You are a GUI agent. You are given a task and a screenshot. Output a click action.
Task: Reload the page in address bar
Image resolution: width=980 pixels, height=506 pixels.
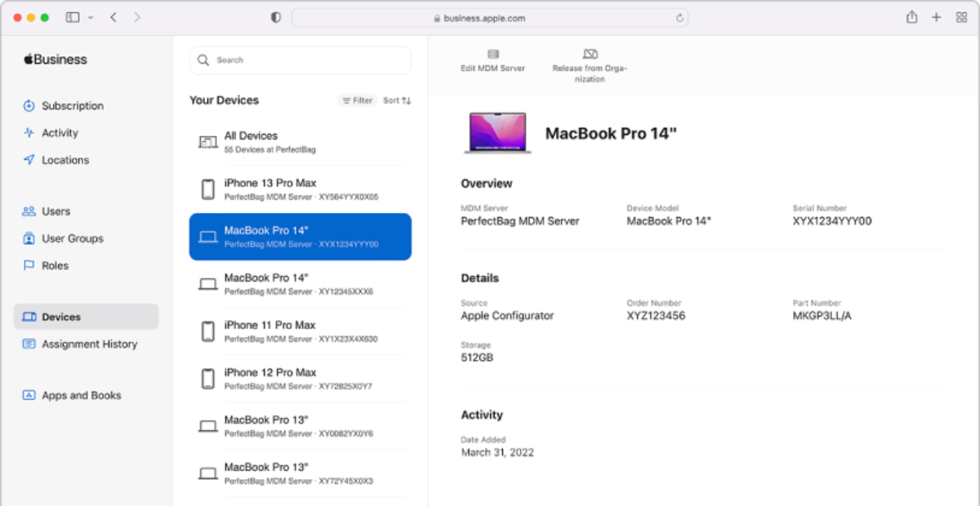679,17
